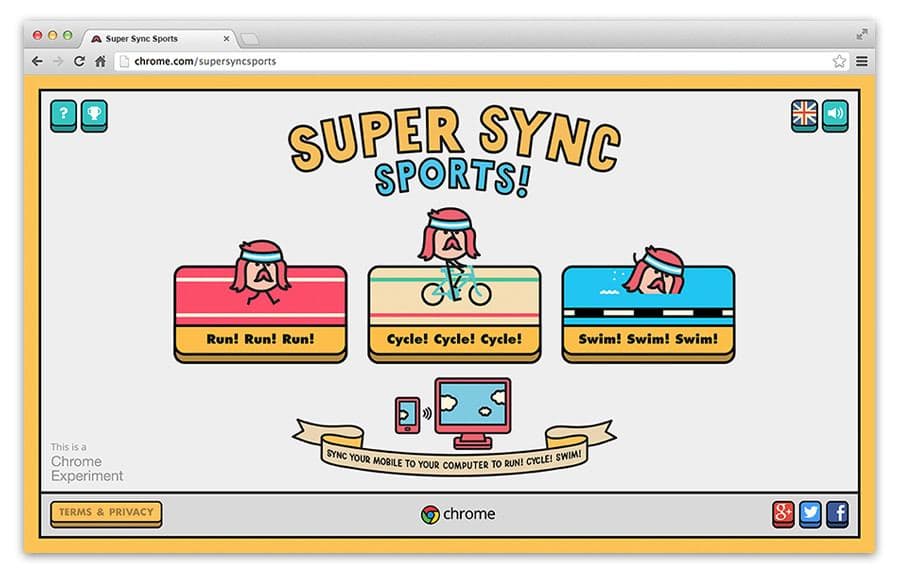
Task: Select the Run! Run! Run! game card
Action: tap(261, 313)
